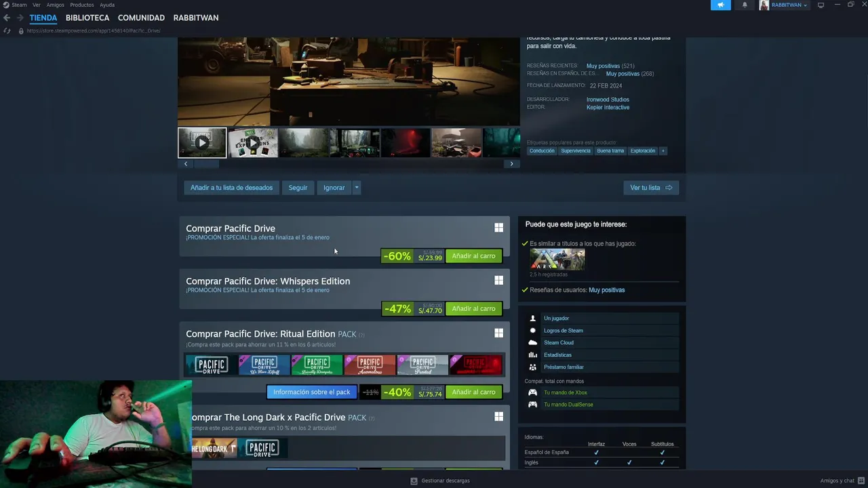Play the first Pacific Drive trailer thumbnail
This screenshot has height=488, width=868.
202,142
